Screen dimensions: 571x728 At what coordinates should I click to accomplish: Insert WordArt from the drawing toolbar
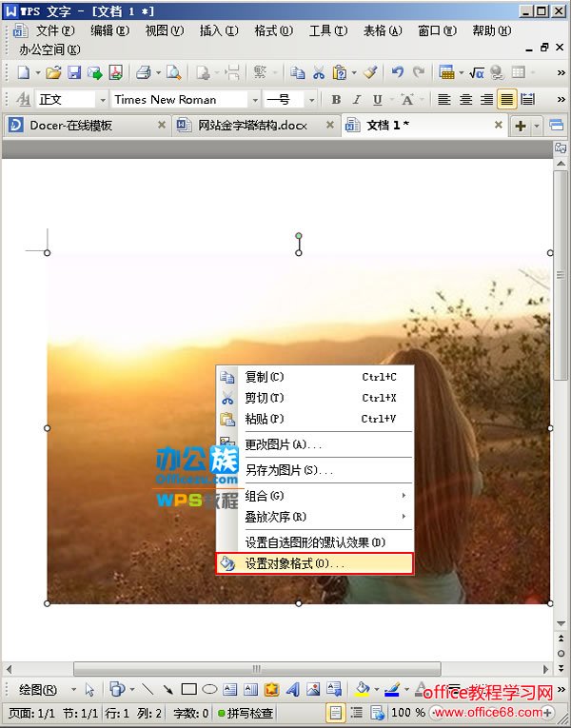292,689
